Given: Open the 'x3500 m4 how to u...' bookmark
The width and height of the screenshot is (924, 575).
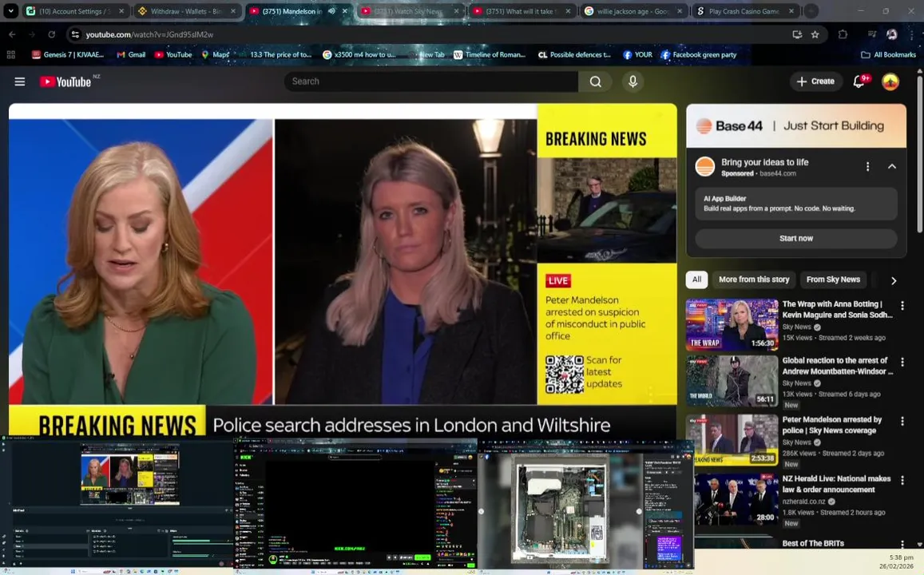Looking at the screenshot, I should pos(359,55).
